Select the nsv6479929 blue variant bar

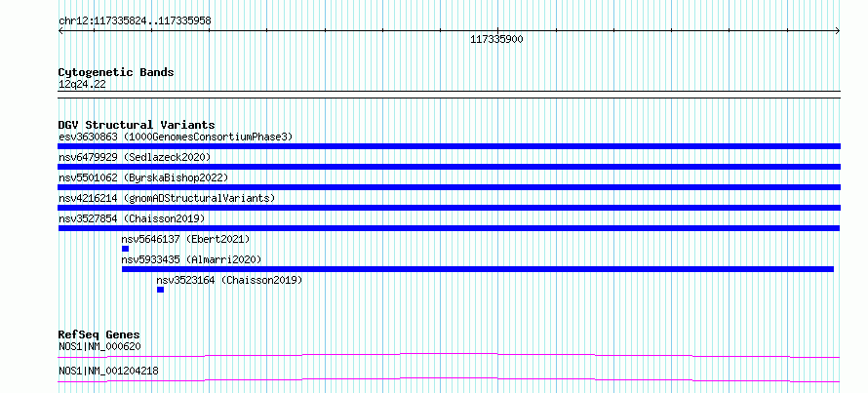449,167
